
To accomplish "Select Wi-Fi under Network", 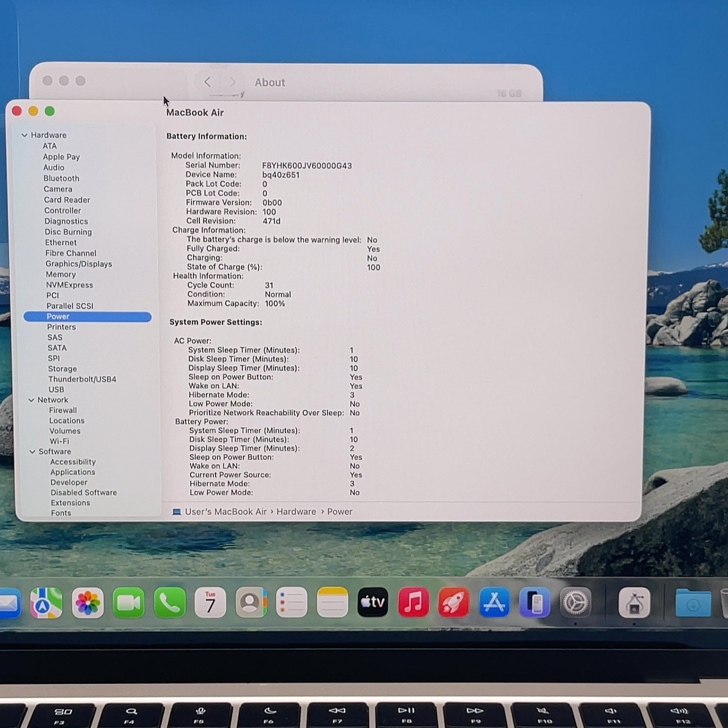I will 59,441.
